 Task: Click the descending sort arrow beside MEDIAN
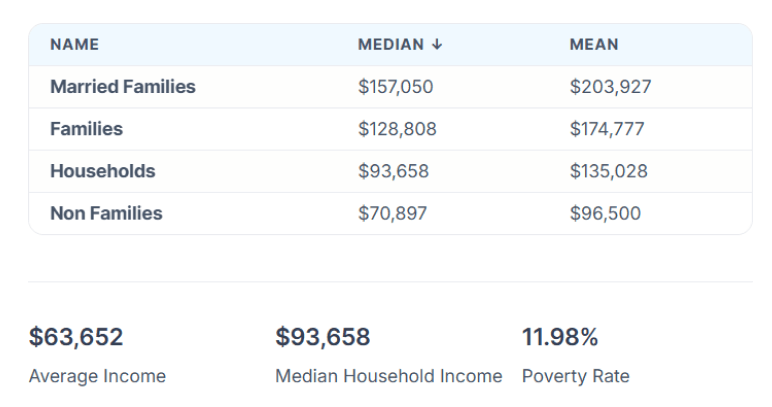coord(437,45)
